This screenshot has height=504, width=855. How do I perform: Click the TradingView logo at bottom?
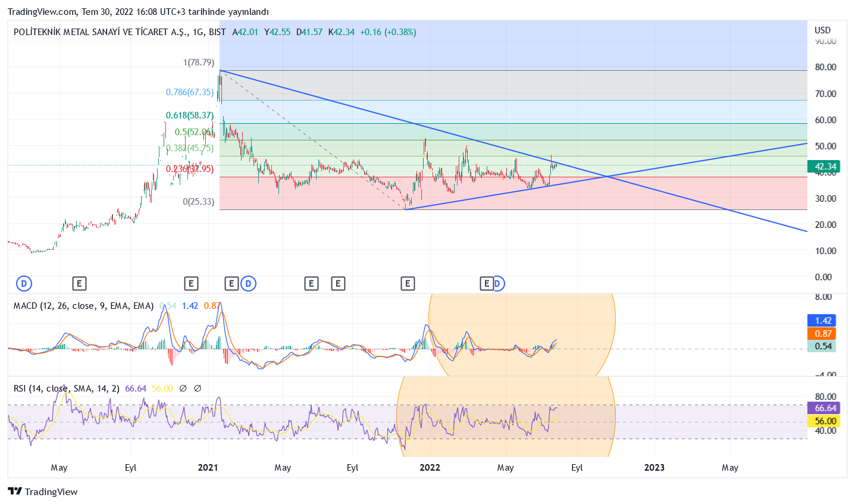42,492
